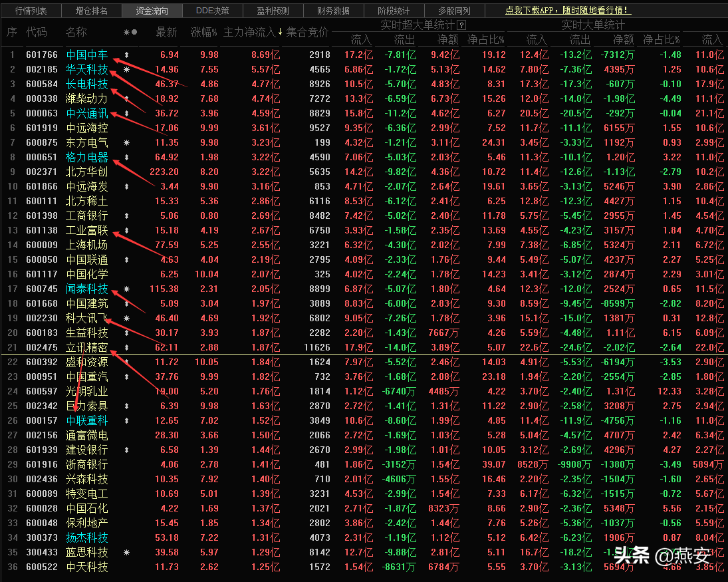Click the marker symbols column header
Screen dimensions: 728x582
tap(130, 32)
